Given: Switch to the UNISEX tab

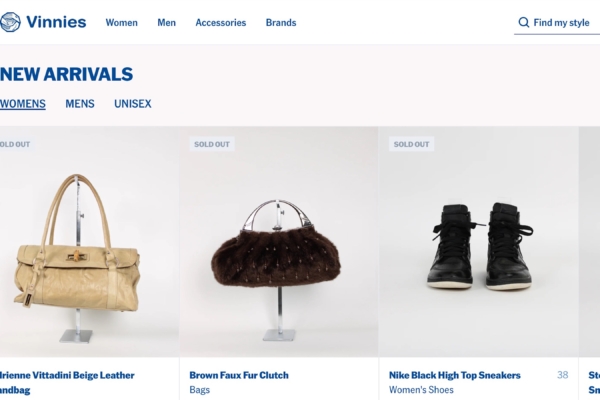Looking at the screenshot, I should (x=133, y=104).
